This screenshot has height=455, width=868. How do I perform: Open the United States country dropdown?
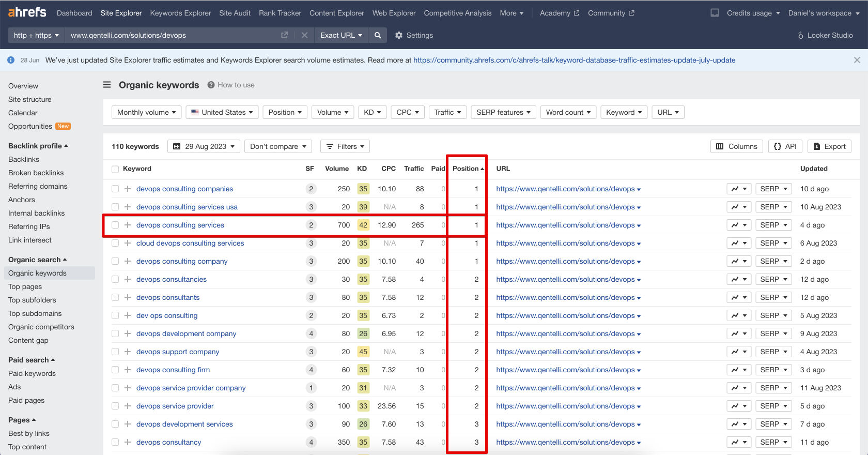click(222, 112)
